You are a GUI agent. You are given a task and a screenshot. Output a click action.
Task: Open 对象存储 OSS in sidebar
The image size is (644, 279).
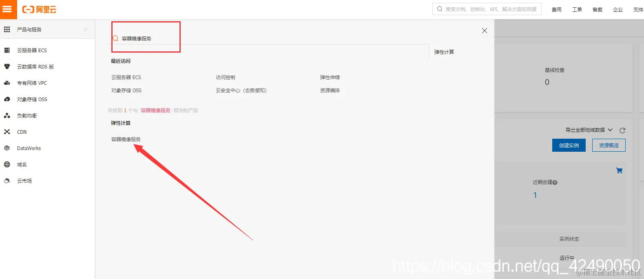click(x=32, y=99)
